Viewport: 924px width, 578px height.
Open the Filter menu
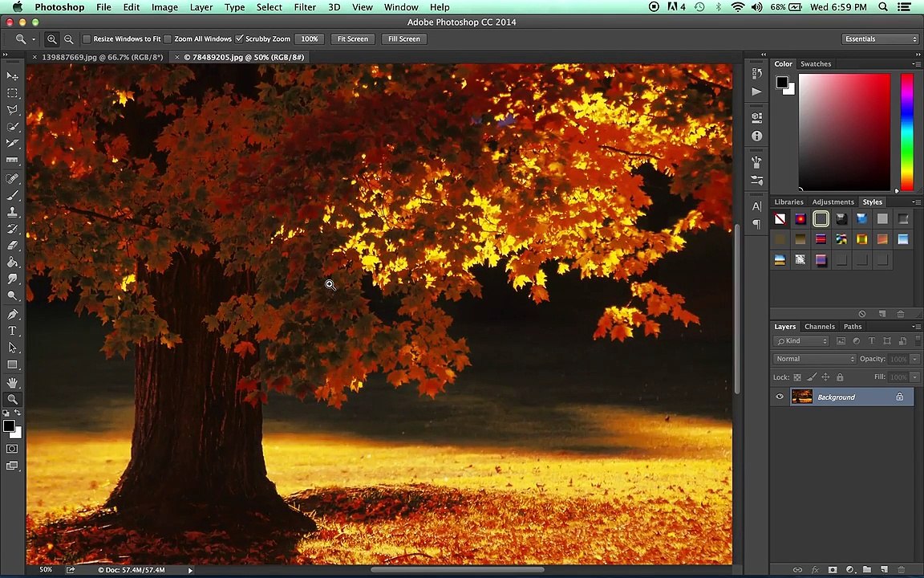click(x=305, y=7)
